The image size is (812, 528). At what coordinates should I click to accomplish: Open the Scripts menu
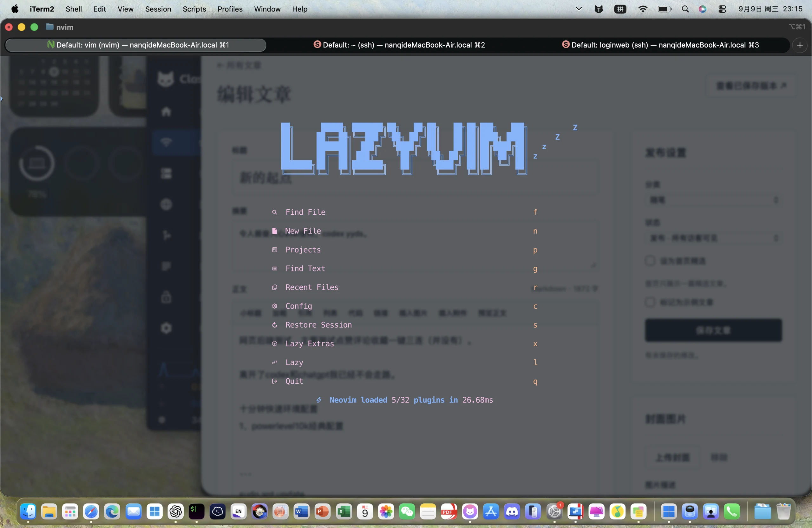[x=194, y=9]
